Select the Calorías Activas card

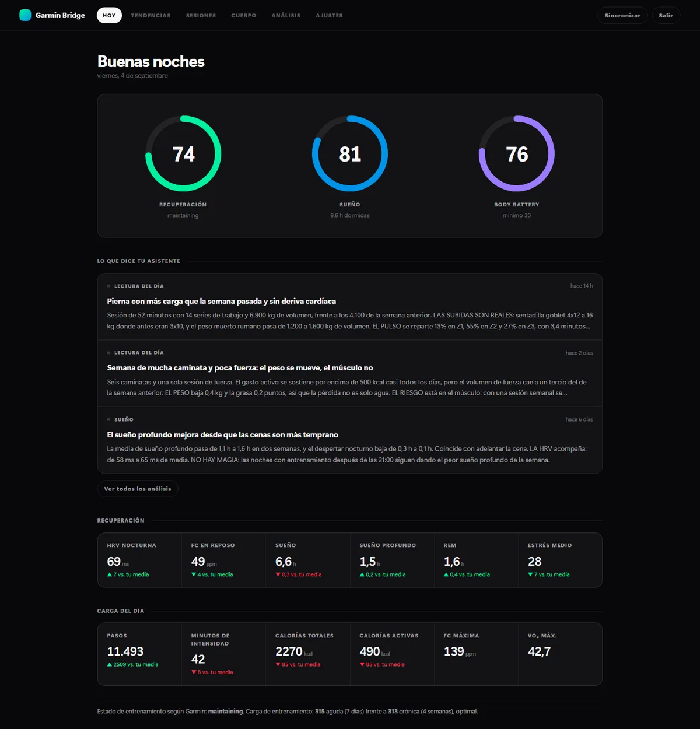tap(392, 654)
